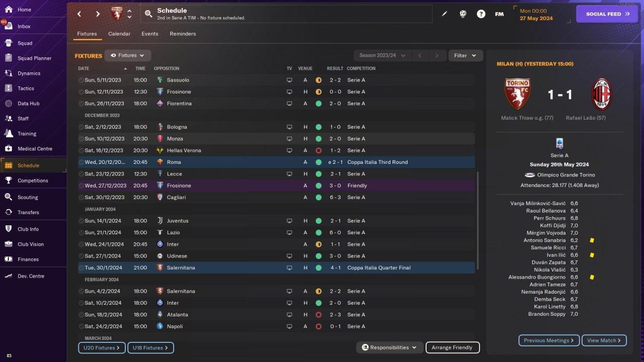Go forward with the right arrow
Image resolution: width=644 pixels, height=362 pixels.
pyautogui.click(x=98, y=14)
